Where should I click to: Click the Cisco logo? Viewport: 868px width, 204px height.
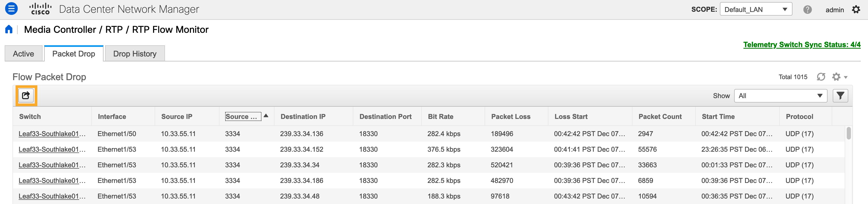click(x=40, y=9)
